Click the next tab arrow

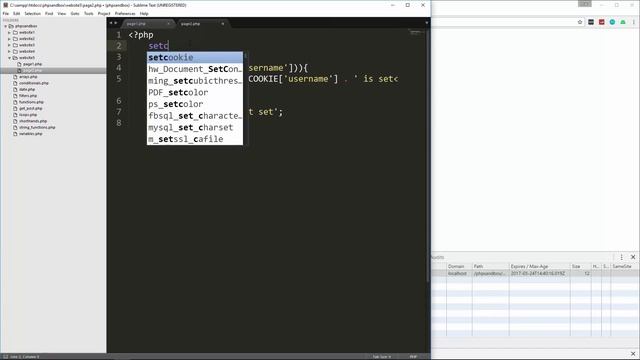point(116,23)
